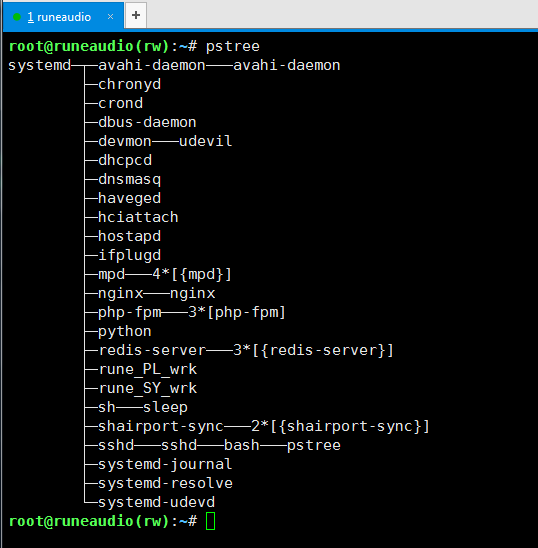Click the python process line
The image size is (538, 548).
point(125,332)
